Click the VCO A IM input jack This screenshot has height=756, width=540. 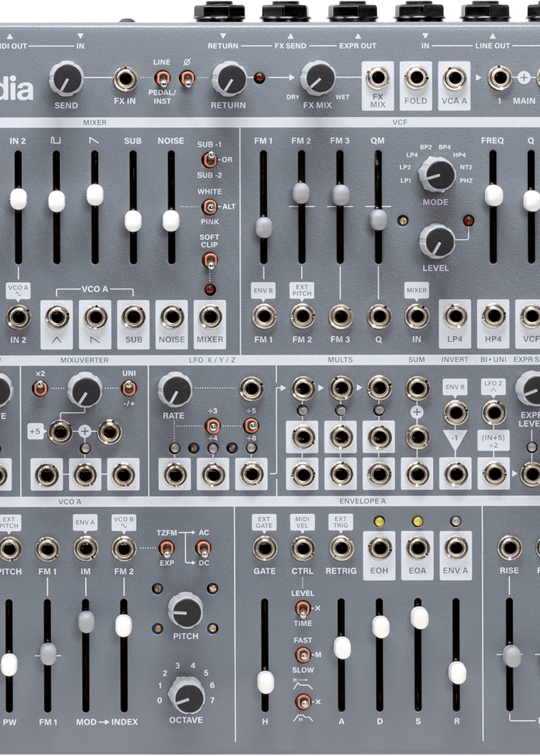(85, 549)
